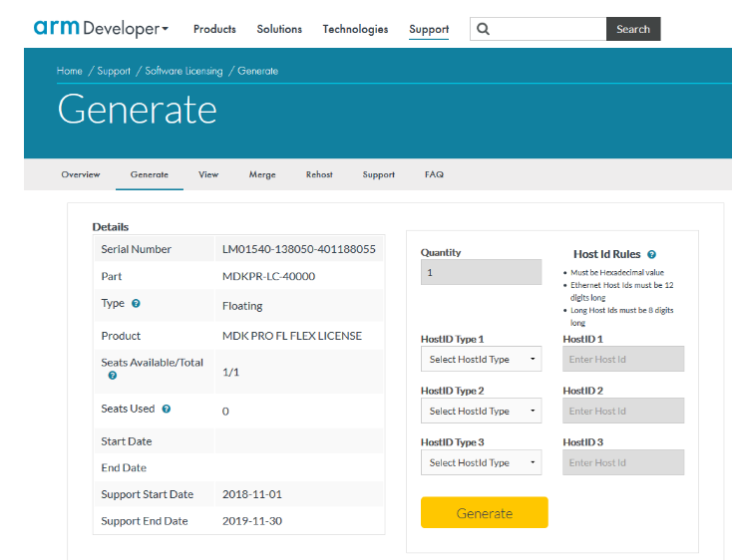Click the Start Date label

pos(127,441)
